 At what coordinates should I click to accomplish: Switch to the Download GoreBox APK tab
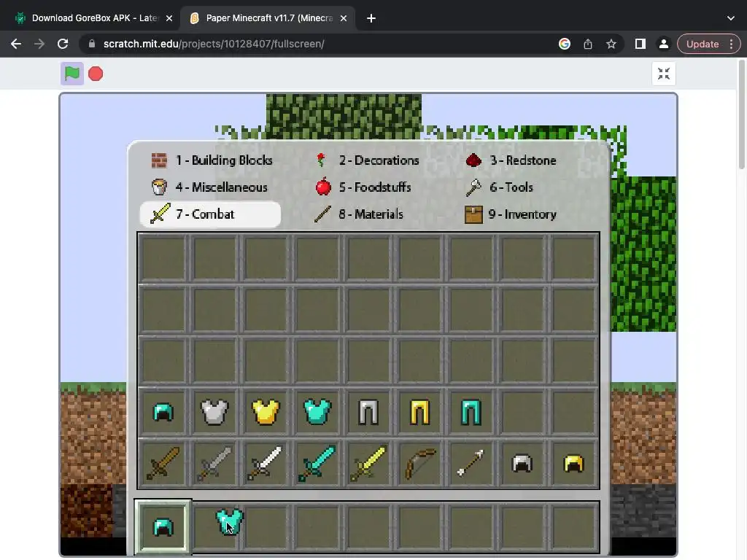(x=94, y=18)
